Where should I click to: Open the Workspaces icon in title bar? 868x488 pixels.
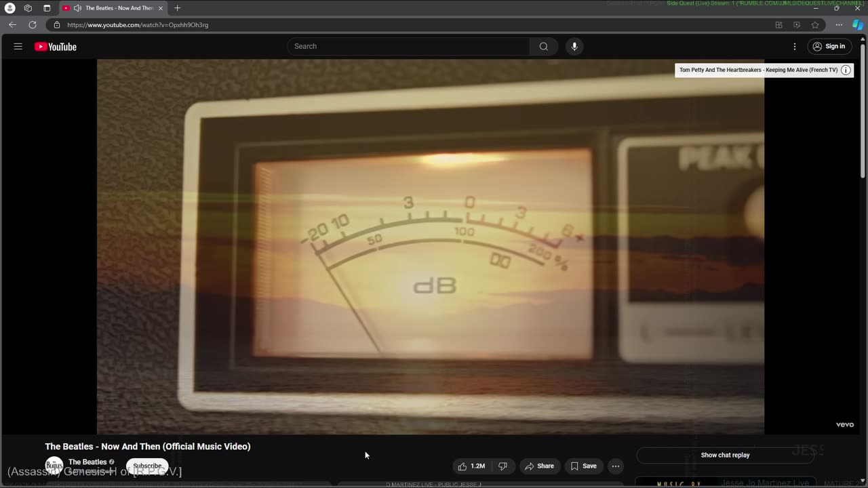28,8
